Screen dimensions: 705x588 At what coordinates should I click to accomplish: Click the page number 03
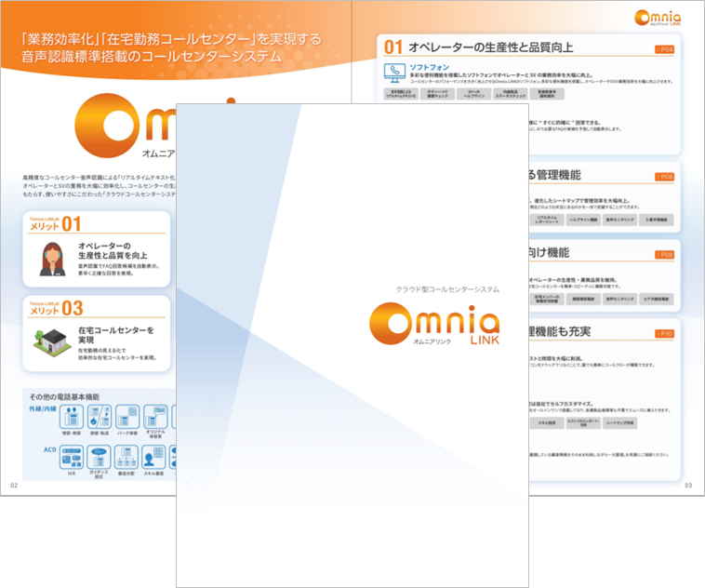click(688, 486)
